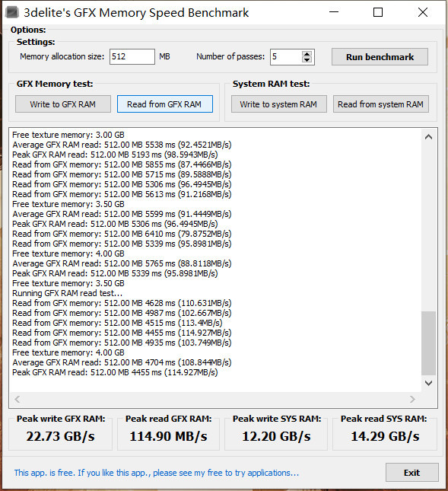Click the first 'Free texture memory: 3.50 GB' line

coord(68,204)
